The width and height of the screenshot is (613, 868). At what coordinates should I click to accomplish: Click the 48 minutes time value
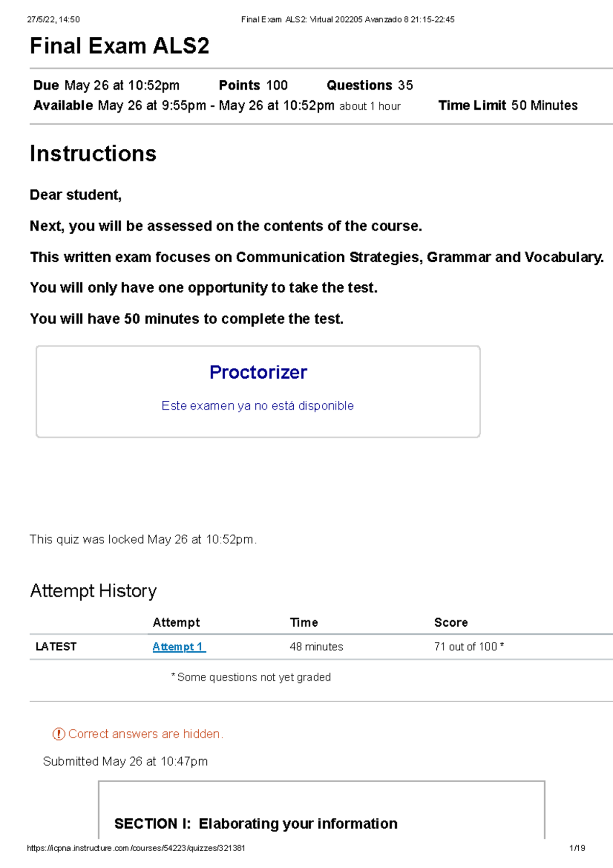point(316,647)
